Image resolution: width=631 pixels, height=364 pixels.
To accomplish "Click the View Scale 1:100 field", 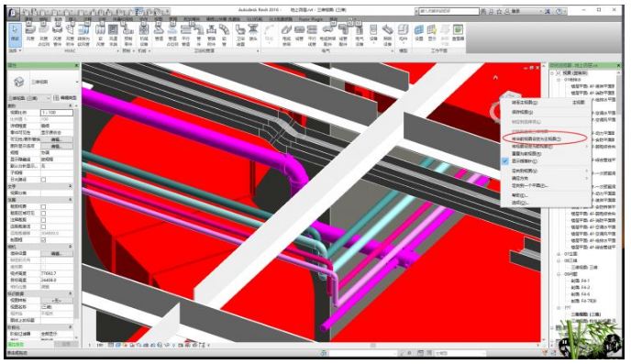I will (57, 113).
